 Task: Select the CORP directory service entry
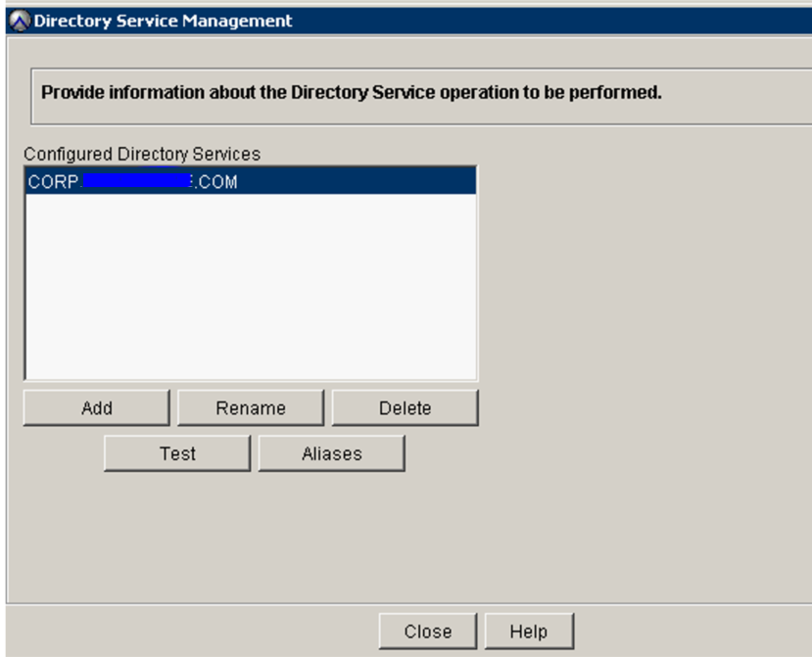coord(147,179)
